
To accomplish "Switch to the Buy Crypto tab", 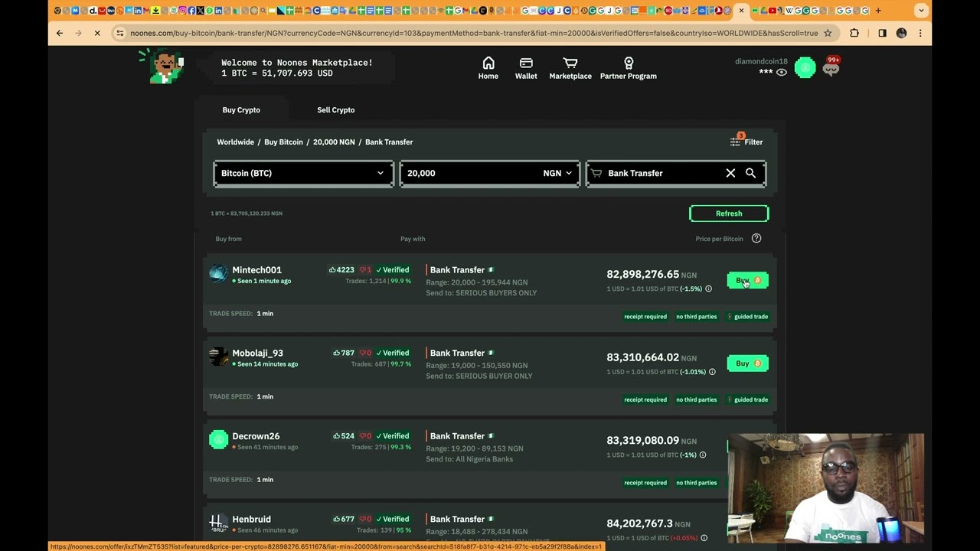I will (x=241, y=109).
